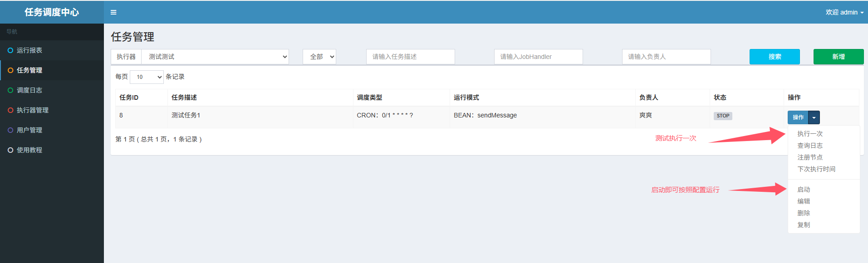
Task: Open 调度日志 in the sidebar
Action: 52,90
